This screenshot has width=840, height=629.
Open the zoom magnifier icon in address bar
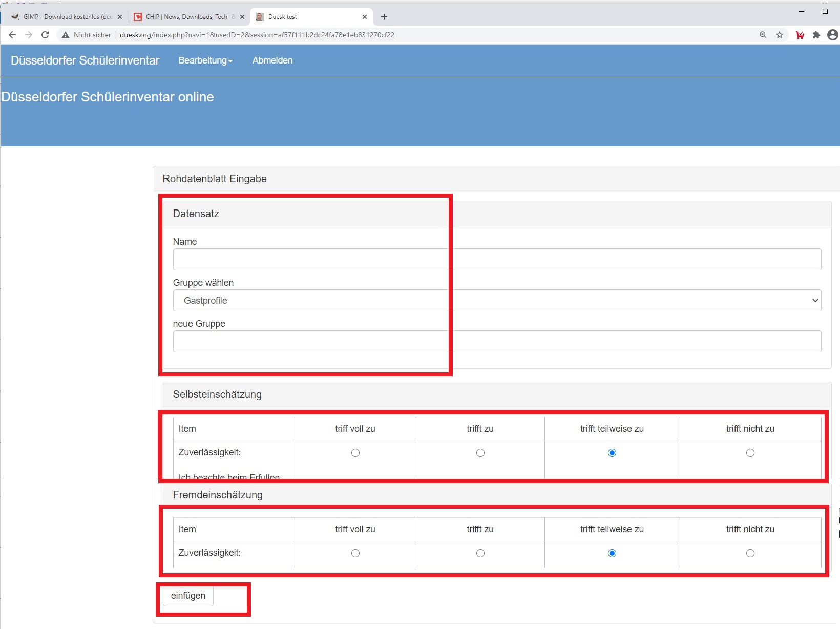(763, 35)
